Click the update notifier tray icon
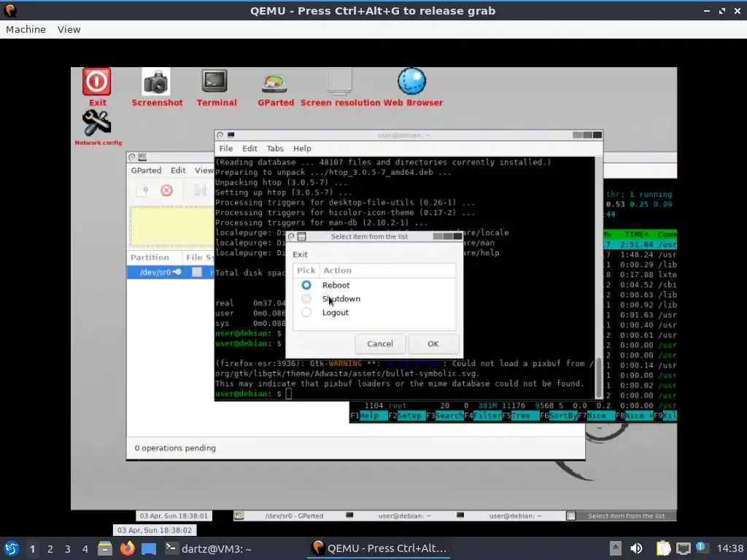The width and height of the screenshot is (747, 560). (701, 548)
